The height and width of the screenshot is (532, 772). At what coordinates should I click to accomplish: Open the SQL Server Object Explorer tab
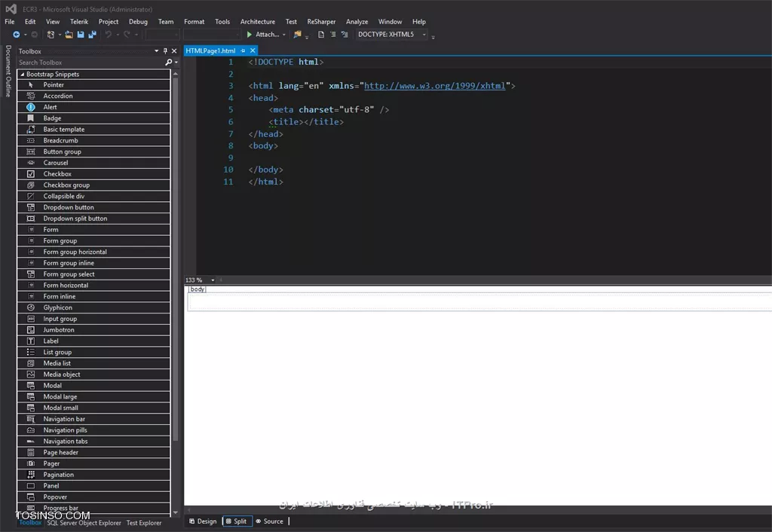[x=84, y=523]
